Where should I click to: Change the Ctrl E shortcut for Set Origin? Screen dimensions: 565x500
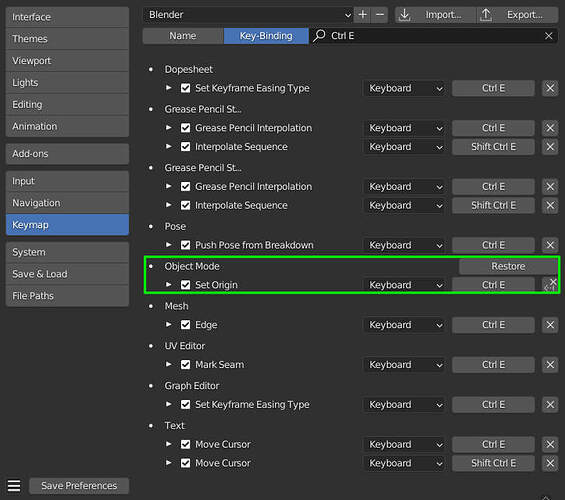493,285
